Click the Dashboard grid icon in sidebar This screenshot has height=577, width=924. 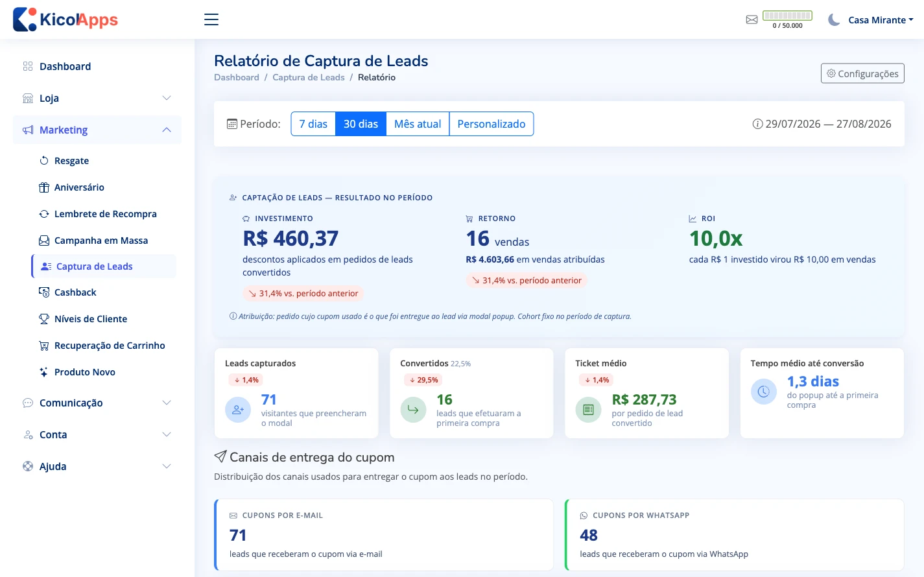tap(28, 66)
